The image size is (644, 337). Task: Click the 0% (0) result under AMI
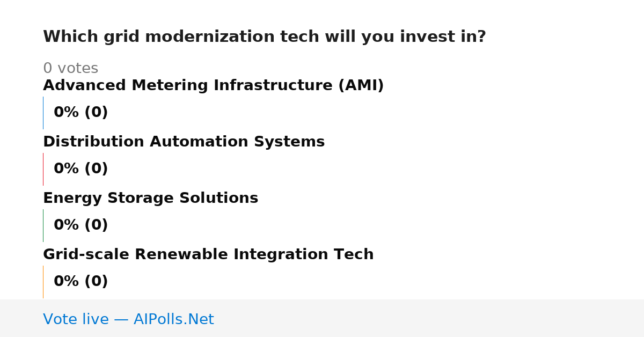[x=80, y=113]
